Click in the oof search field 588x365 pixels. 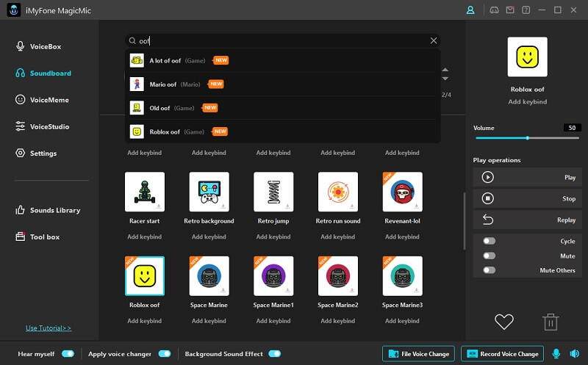click(282, 40)
